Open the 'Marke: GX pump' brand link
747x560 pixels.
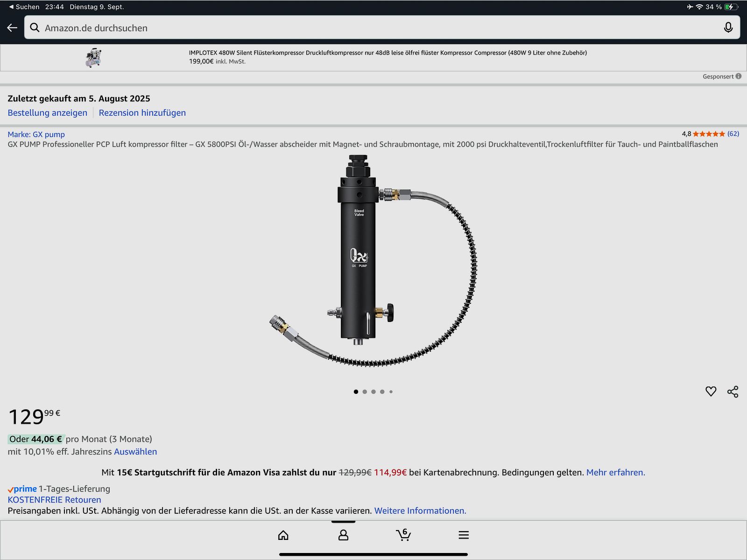36,134
